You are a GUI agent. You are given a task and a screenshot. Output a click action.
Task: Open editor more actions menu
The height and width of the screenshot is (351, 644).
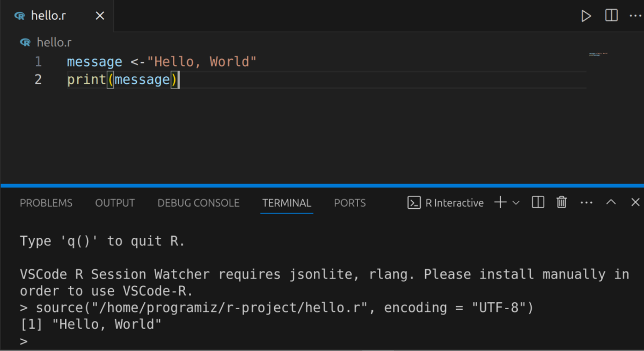coord(635,16)
